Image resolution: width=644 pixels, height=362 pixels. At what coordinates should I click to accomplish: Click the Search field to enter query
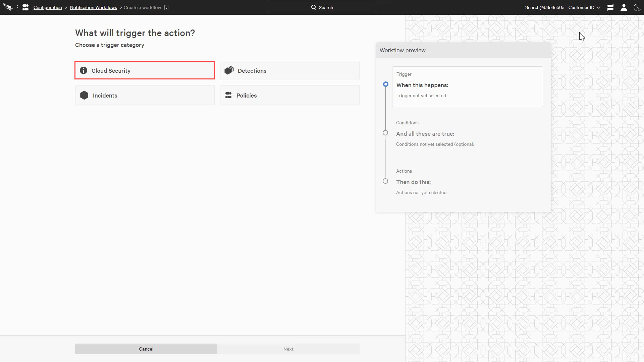point(322,7)
